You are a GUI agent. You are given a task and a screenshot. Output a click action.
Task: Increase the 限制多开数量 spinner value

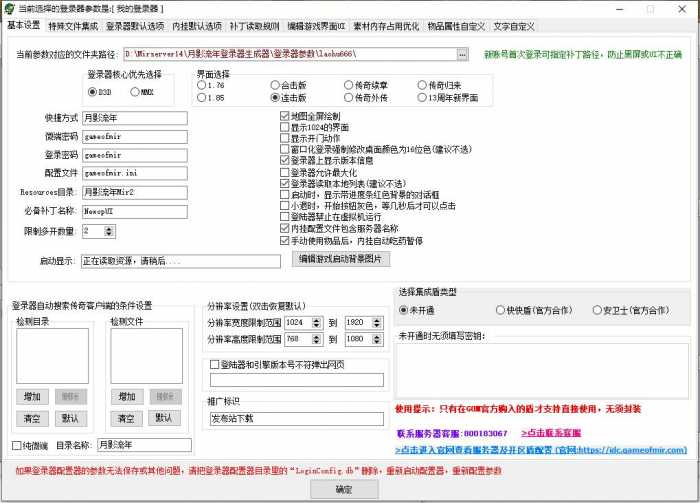[x=110, y=227]
